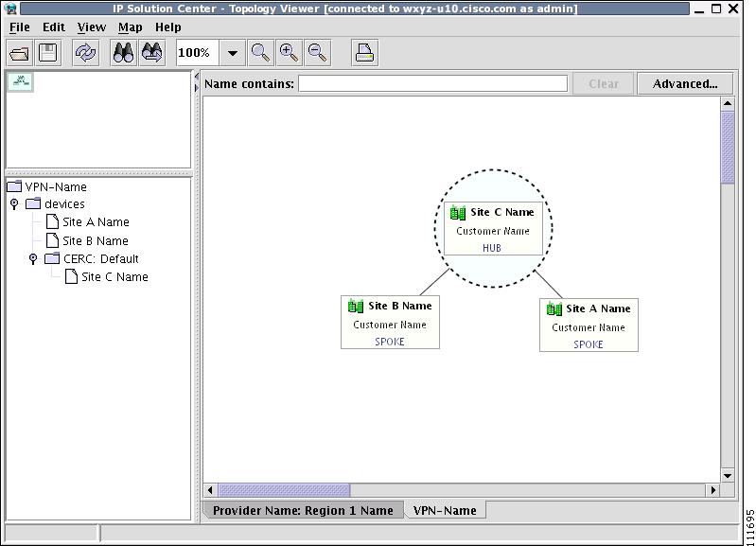Viewport: 756px width, 546px height.
Task: Click the building icon on Site C node
Action: coord(458,213)
